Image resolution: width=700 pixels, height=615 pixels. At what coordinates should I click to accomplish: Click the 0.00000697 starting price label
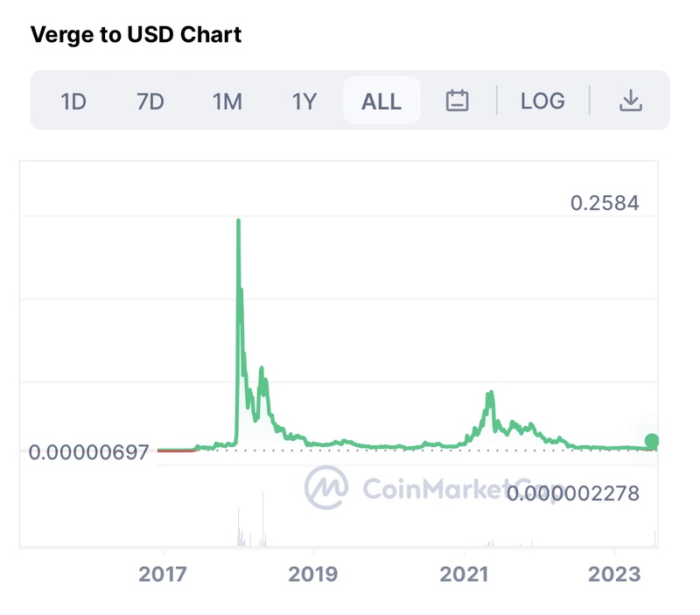89,452
